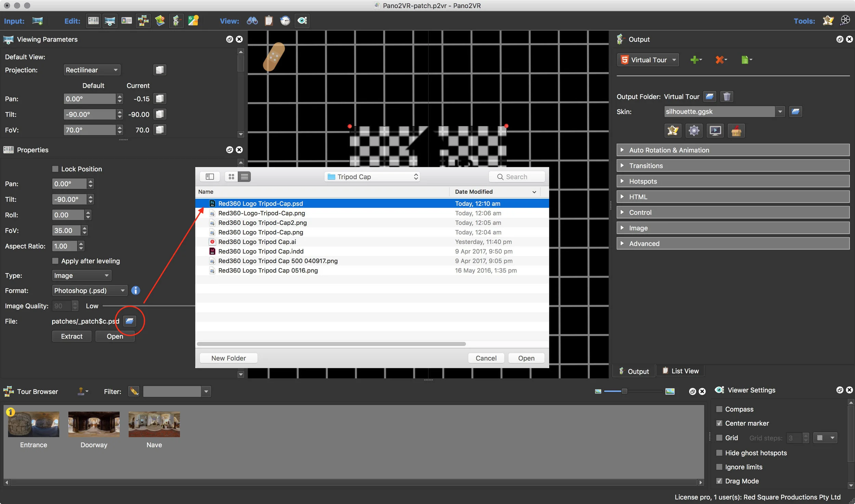Click the red X remove output icon
This screenshot has width=855, height=504.
pyautogui.click(x=720, y=60)
